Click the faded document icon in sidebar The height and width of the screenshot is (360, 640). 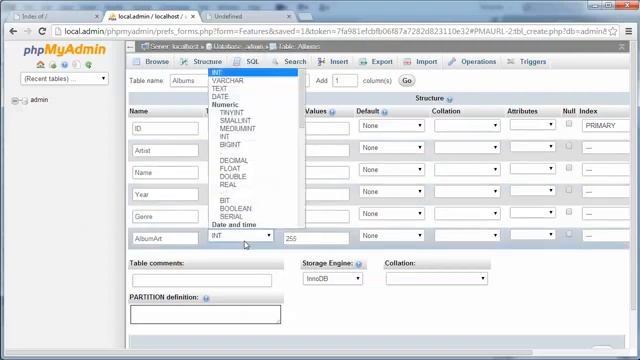76,65
